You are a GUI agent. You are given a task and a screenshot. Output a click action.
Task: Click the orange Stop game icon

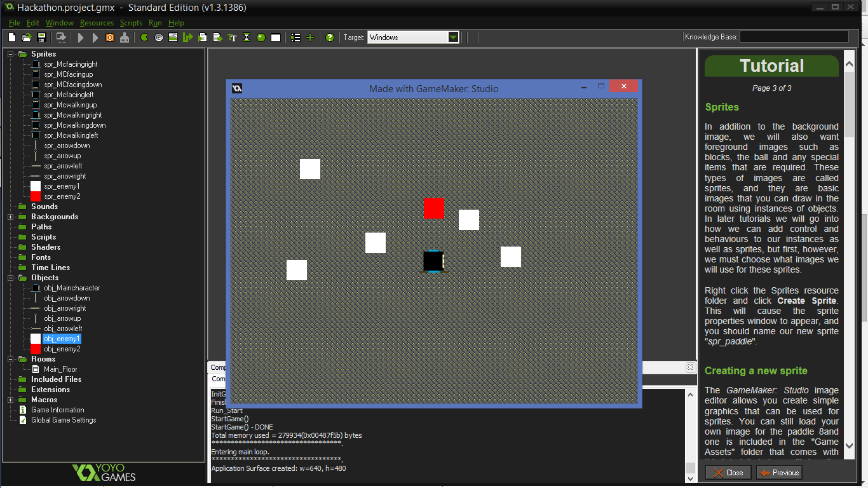[110, 37]
